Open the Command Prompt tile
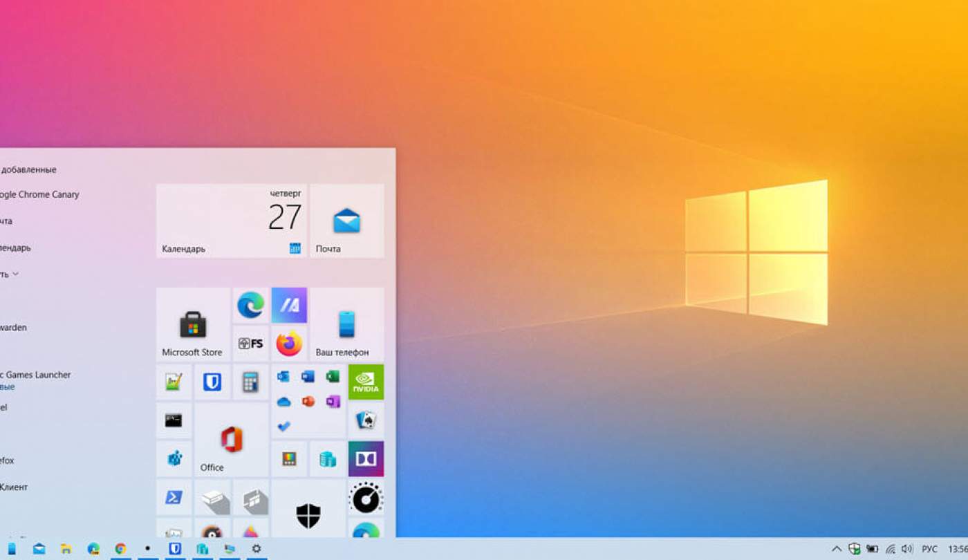This screenshot has width=968, height=560. coord(174,420)
